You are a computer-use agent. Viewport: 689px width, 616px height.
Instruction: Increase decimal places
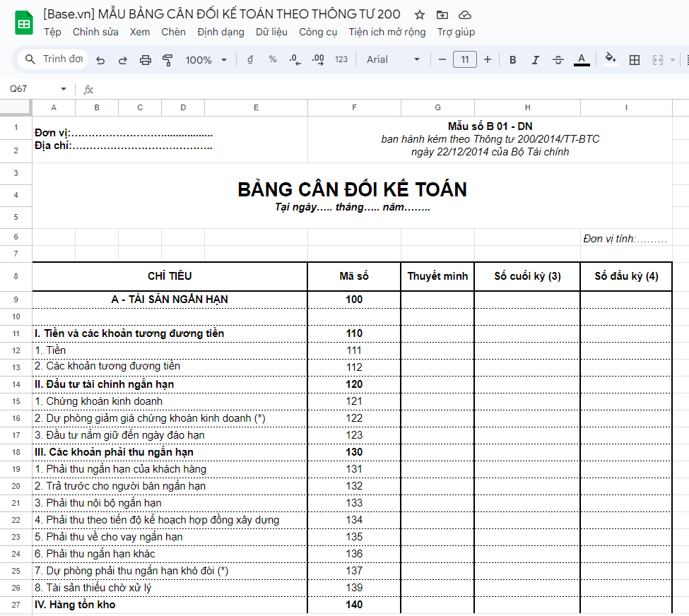(318, 60)
